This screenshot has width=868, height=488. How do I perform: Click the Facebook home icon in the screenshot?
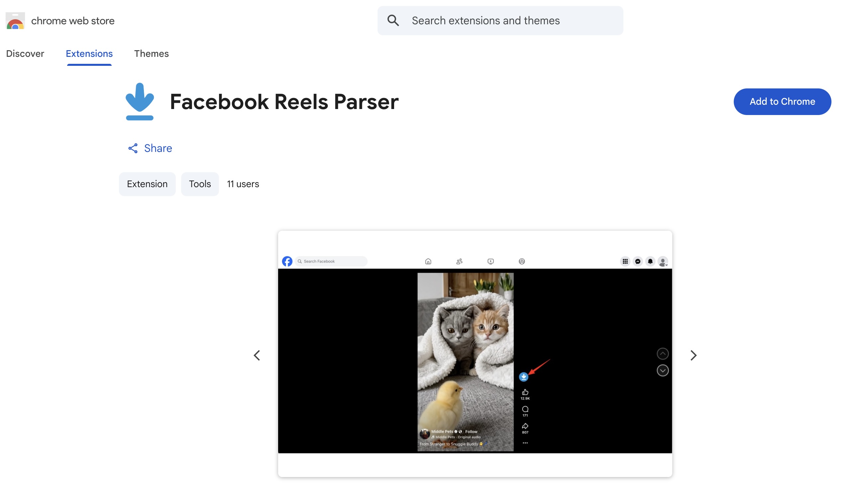pos(428,261)
